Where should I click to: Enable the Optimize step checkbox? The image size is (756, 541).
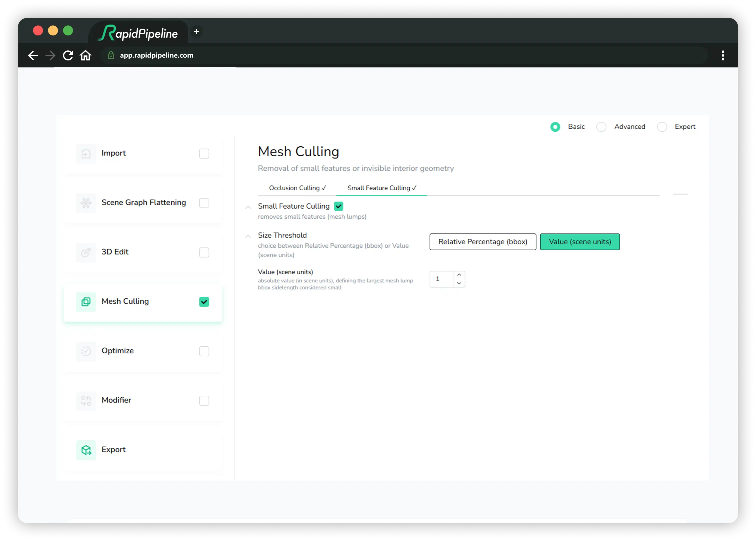pos(204,351)
